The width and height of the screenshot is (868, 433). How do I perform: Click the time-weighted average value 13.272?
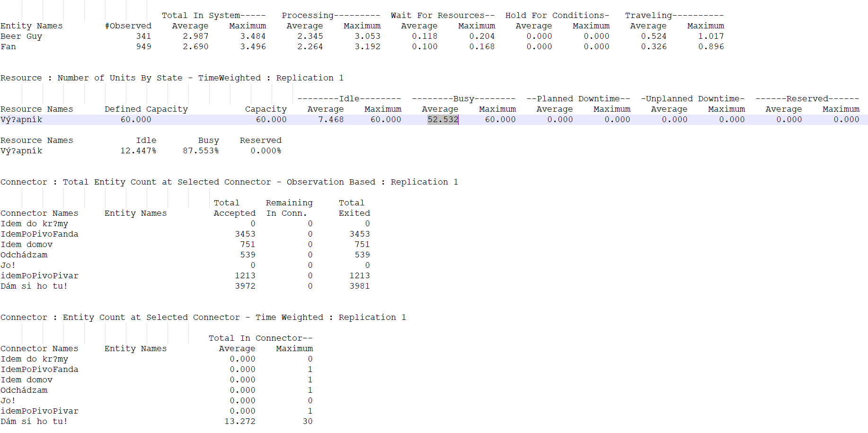coord(239,421)
